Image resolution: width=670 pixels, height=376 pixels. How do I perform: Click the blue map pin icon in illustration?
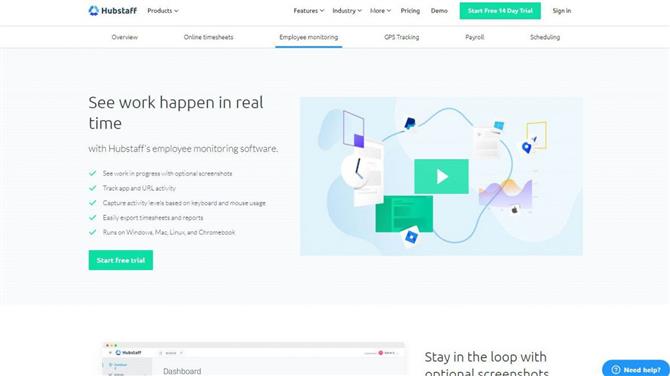[x=527, y=147]
